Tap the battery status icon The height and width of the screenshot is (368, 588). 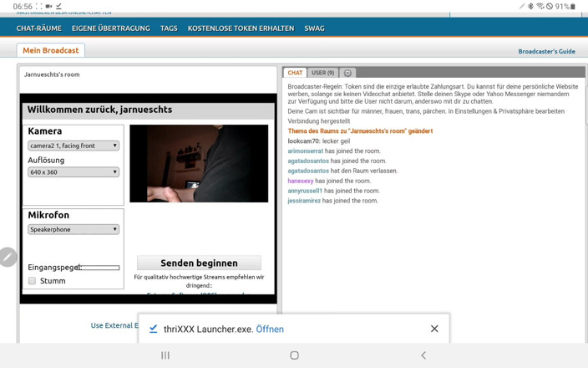[573, 7]
